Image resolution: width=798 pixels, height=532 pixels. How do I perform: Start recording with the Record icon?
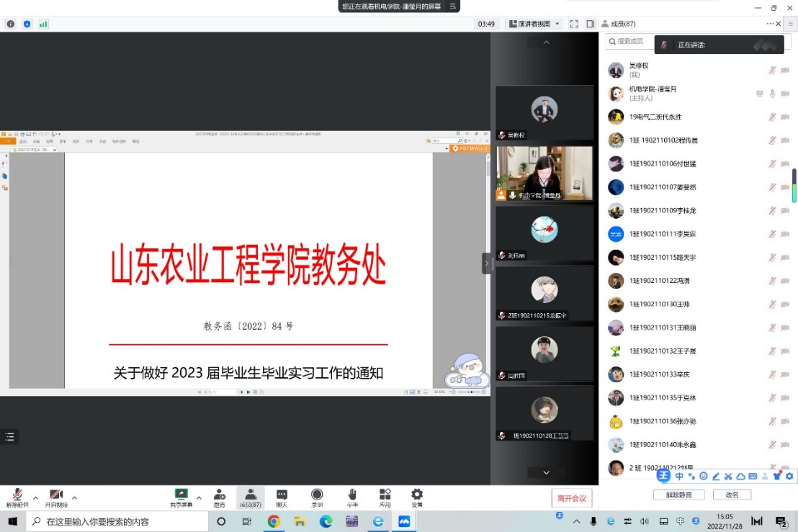317,497
